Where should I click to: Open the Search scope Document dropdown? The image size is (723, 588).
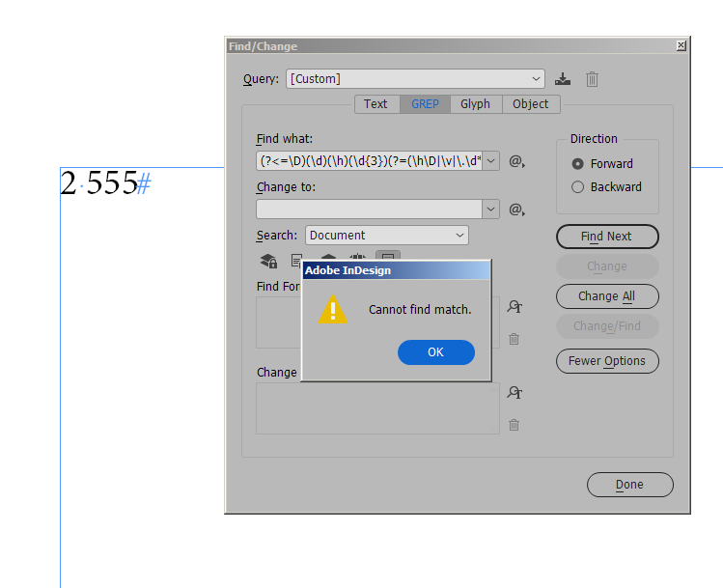click(387, 236)
